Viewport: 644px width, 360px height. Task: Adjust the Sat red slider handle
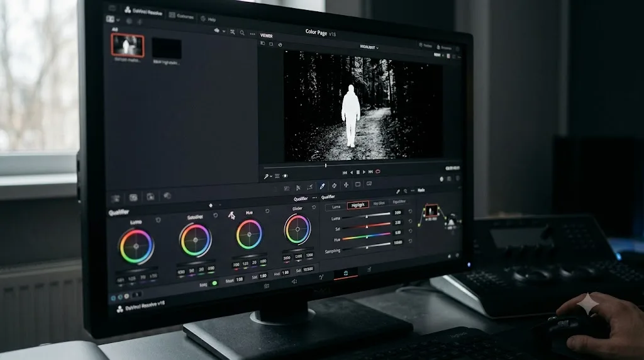(367, 227)
